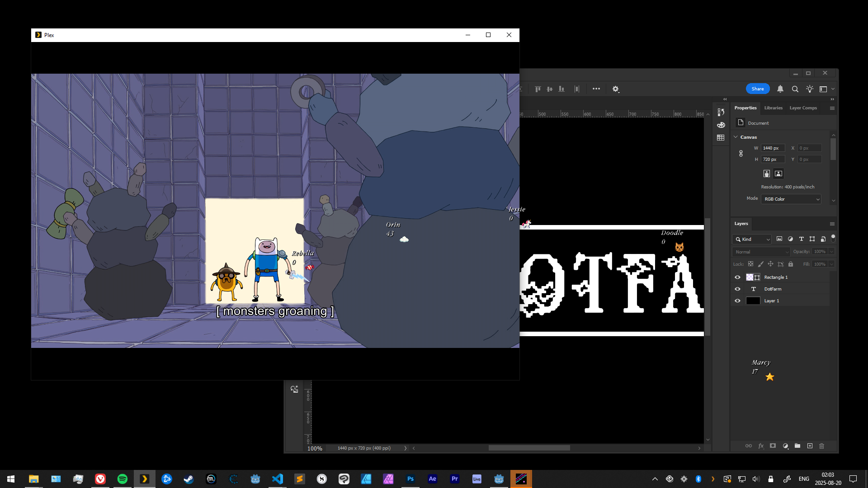
Task: Click the delete layer trash icon
Action: [x=821, y=446]
